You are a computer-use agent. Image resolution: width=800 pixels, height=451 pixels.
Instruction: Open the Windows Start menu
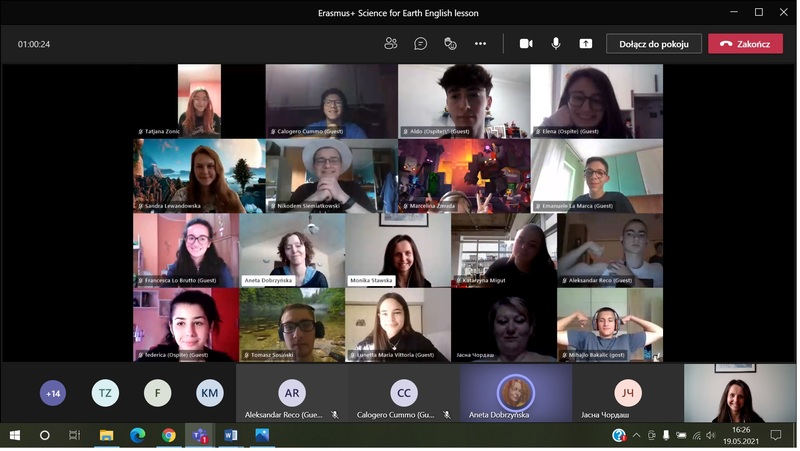point(15,436)
